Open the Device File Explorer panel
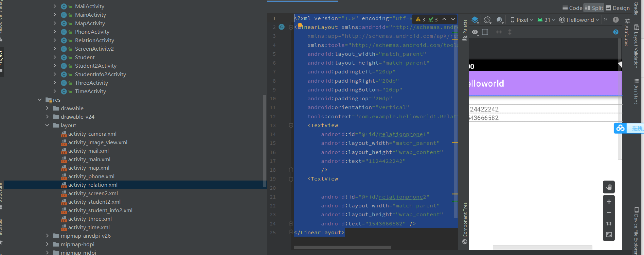The image size is (644, 255). pos(636,231)
